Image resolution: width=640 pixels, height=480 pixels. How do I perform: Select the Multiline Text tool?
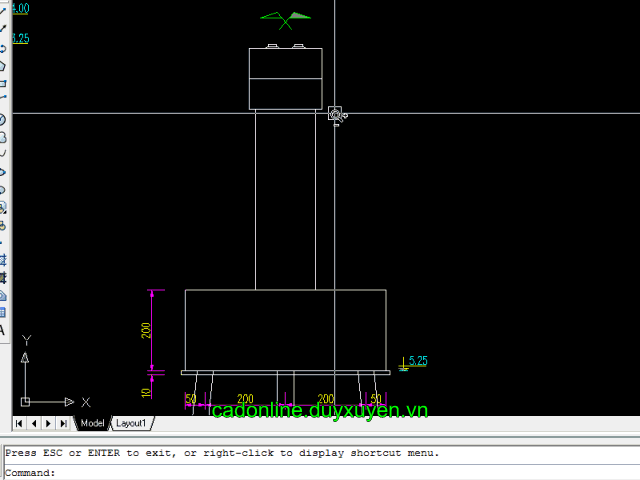(3, 331)
